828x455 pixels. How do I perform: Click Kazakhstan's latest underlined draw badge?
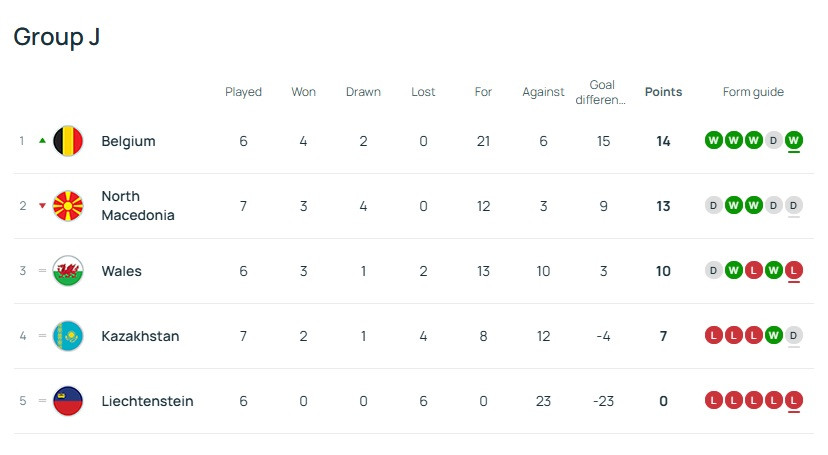click(x=793, y=336)
